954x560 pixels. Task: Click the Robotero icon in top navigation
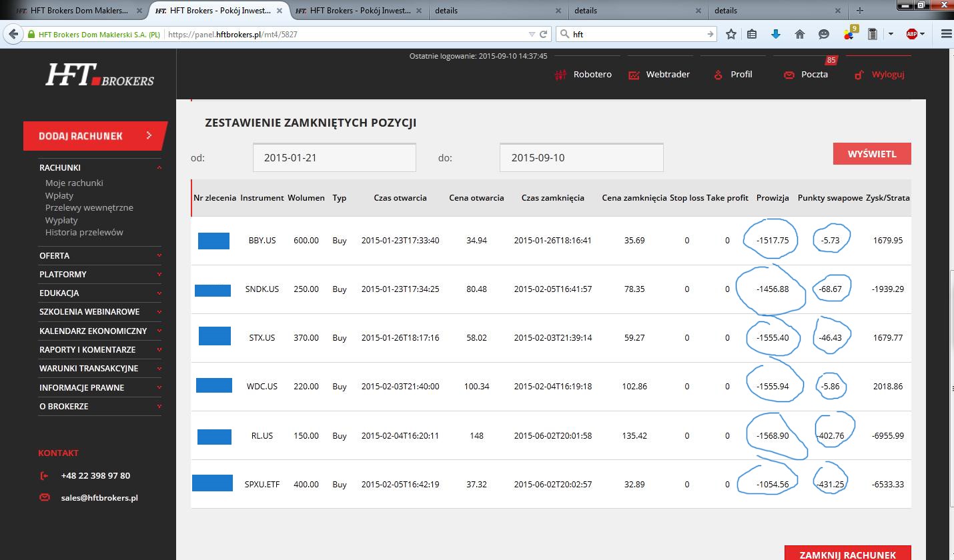point(560,75)
